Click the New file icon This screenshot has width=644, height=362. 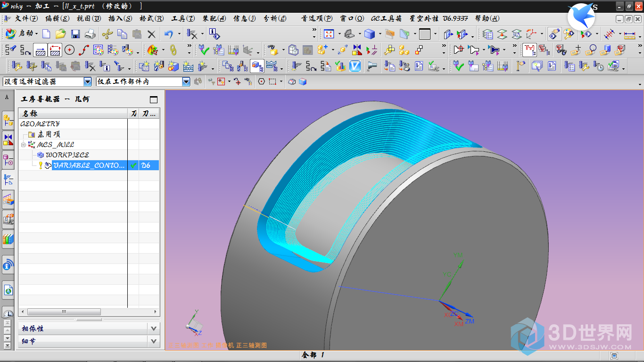(x=46, y=34)
